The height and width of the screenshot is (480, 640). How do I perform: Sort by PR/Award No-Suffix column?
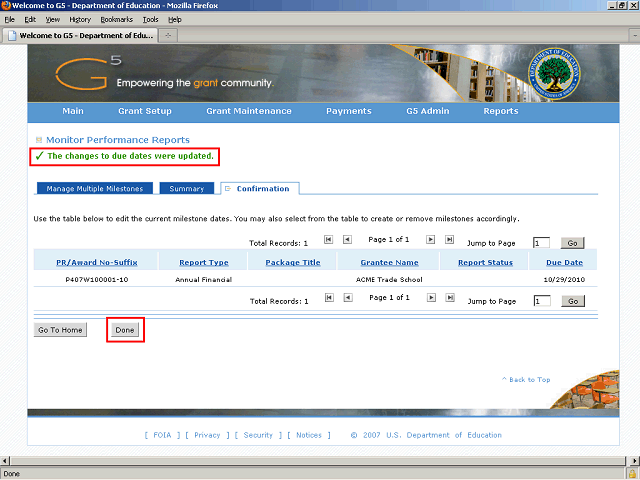pyautogui.click(x=97, y=262)
